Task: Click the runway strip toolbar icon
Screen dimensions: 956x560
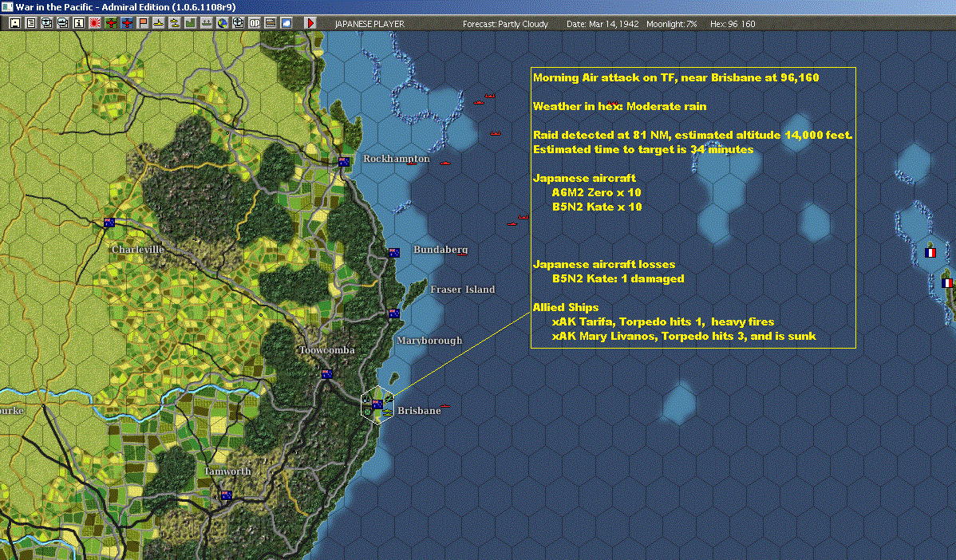Action: pos(270,23)
